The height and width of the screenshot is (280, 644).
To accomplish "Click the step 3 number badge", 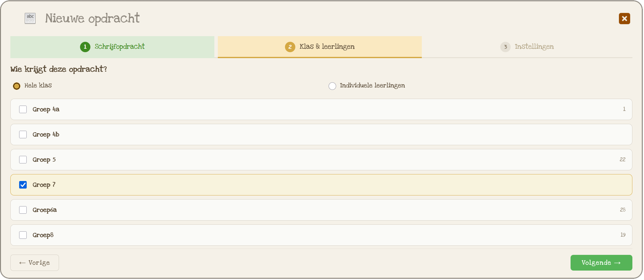I will [505, 47].
